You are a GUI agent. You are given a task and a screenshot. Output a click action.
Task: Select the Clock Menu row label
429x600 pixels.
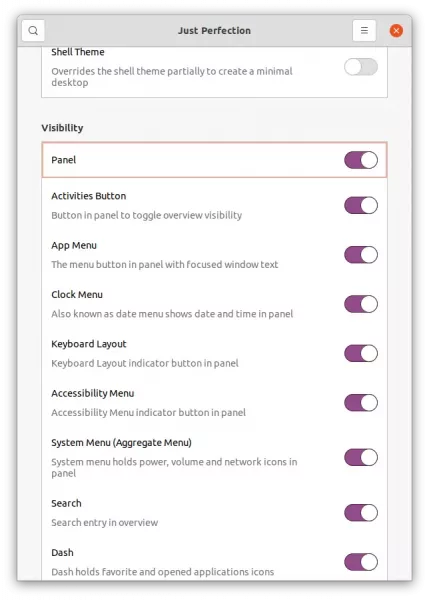point(77,295)
